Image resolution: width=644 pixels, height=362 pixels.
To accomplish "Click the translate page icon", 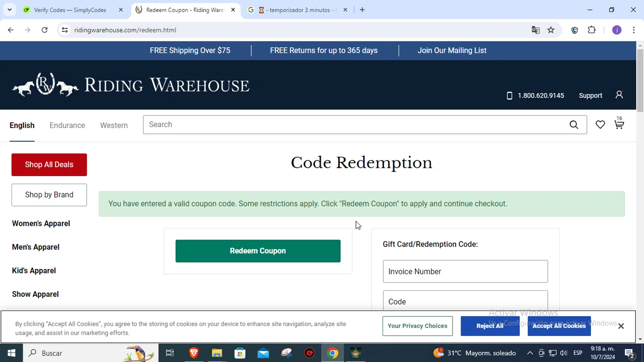I will click(x=535, y=30).
